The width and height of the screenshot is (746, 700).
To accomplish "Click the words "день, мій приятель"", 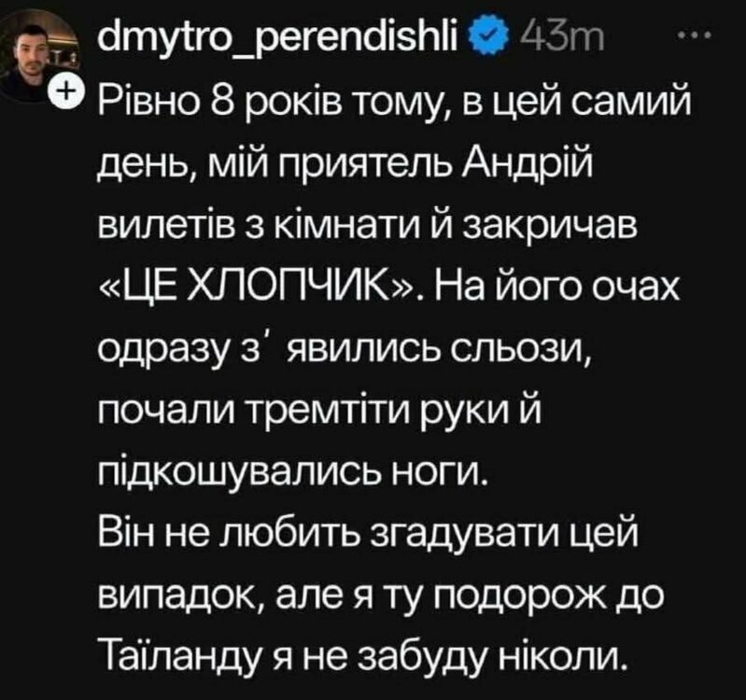I will [276, 167].
